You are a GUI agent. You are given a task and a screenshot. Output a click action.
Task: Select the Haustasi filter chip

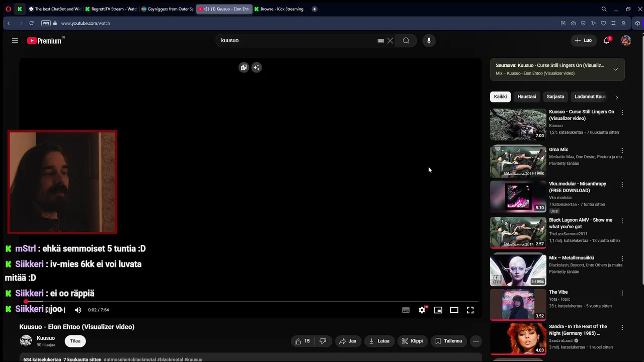pyautogui.click(x=527, y=97)
